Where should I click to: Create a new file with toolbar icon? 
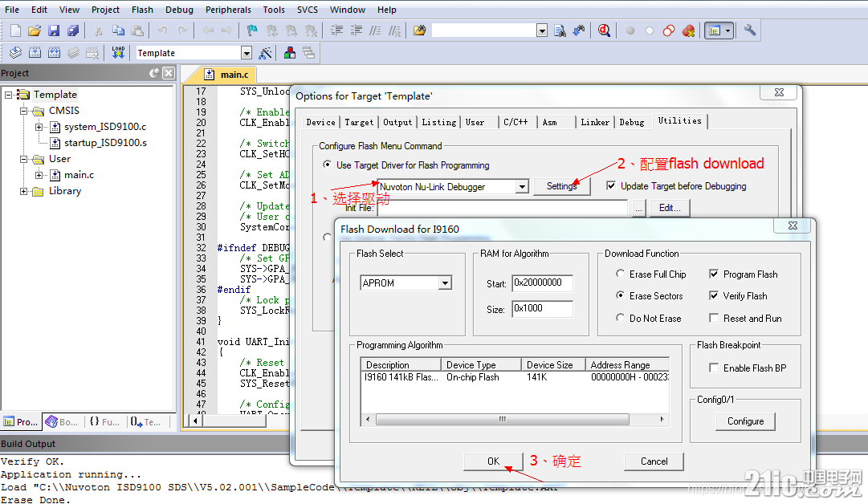pyautogui.click(x=15, y=30)
